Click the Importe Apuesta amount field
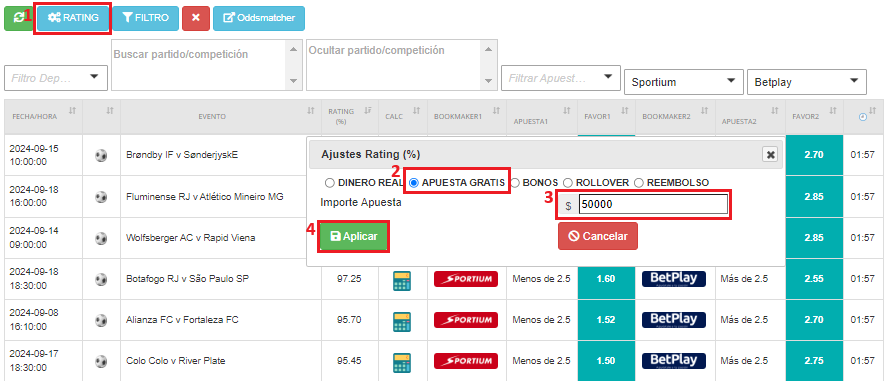The image size is (885, 381). point(653,205)
